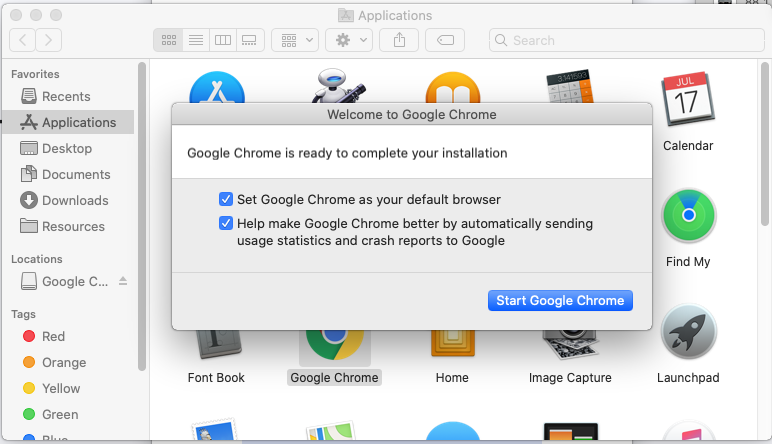Open Desktop folder in sidebar
This screenshot has height=444, width=772.
68,148
